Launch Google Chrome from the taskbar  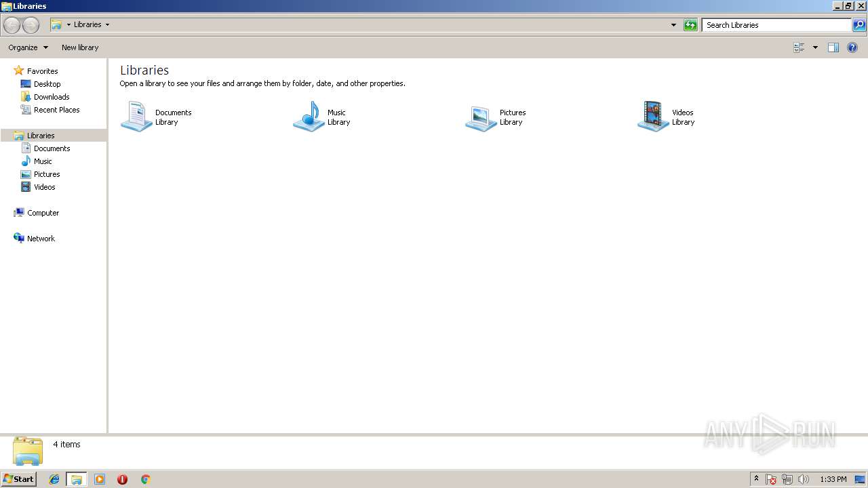(145, 479)
